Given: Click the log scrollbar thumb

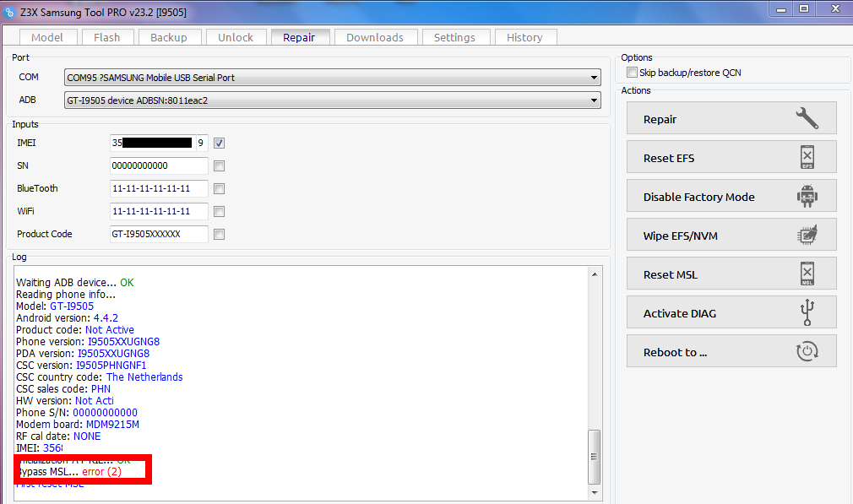Looking at the screenshot, I should (594, 456).
